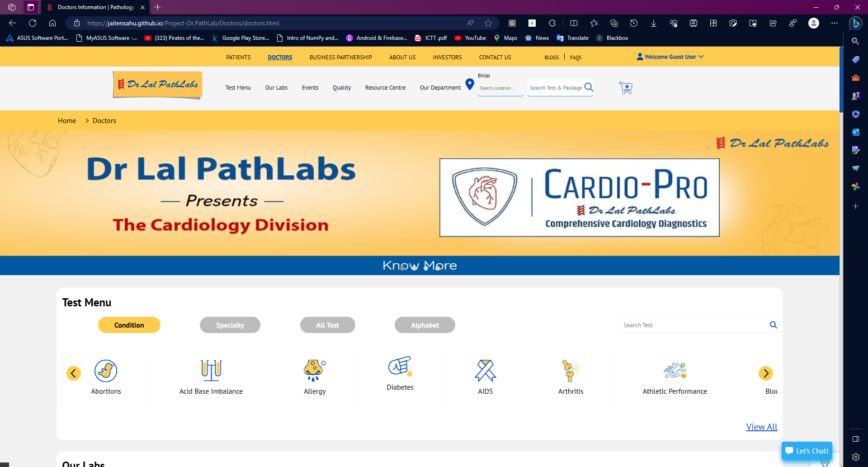868x467 pixels.
Task: Select the Abortions test icon
Action: (106, 371)
